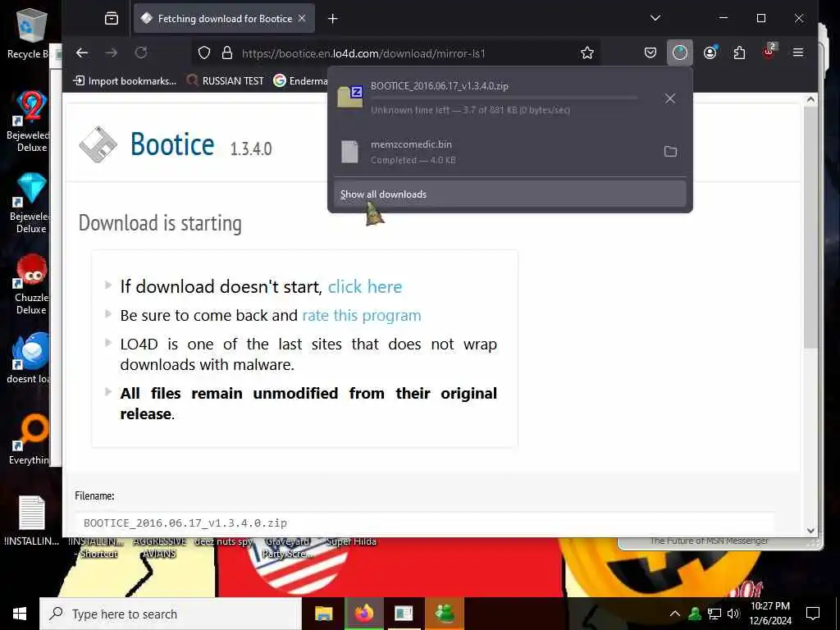This screenshot has width=840, height=630.
Task: Show hidden system tray icons
Action: (675, 614)
